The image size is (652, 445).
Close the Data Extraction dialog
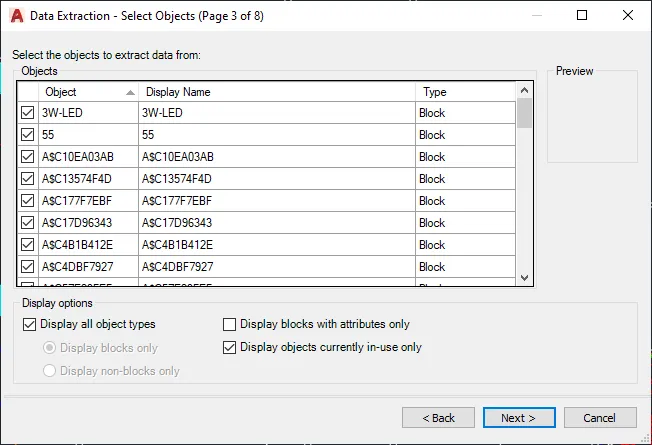pos(628,15)
